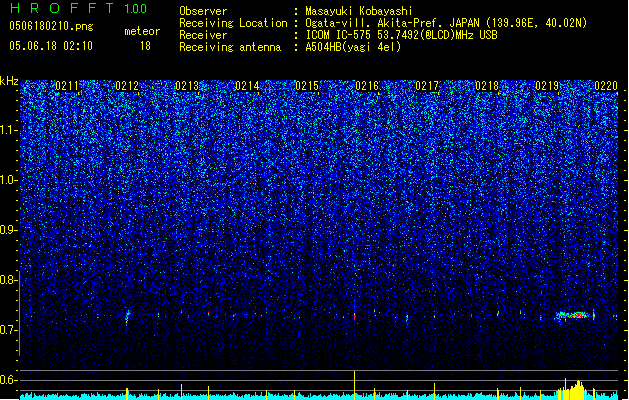Click the 0218 time marker
This screenshot has width=629, height=400.
point(487,86)
